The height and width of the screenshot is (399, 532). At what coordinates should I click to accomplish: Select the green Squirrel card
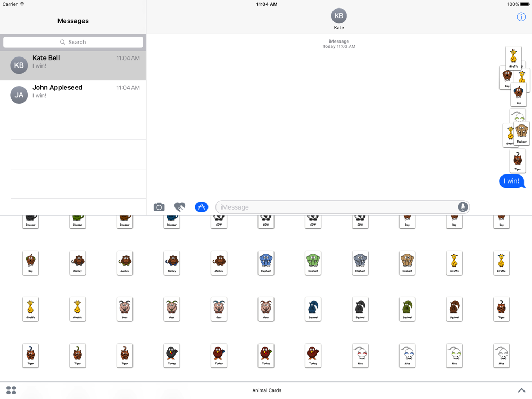tap(407, 309)
